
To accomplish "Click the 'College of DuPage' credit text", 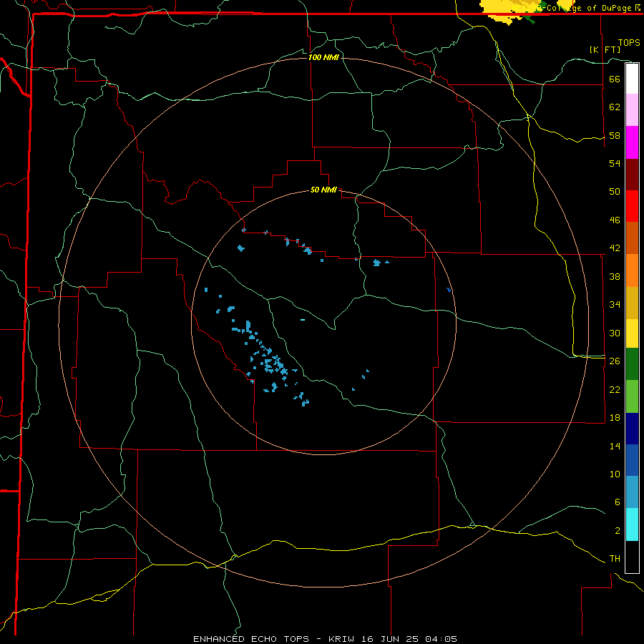I will [x=590, y=8].
